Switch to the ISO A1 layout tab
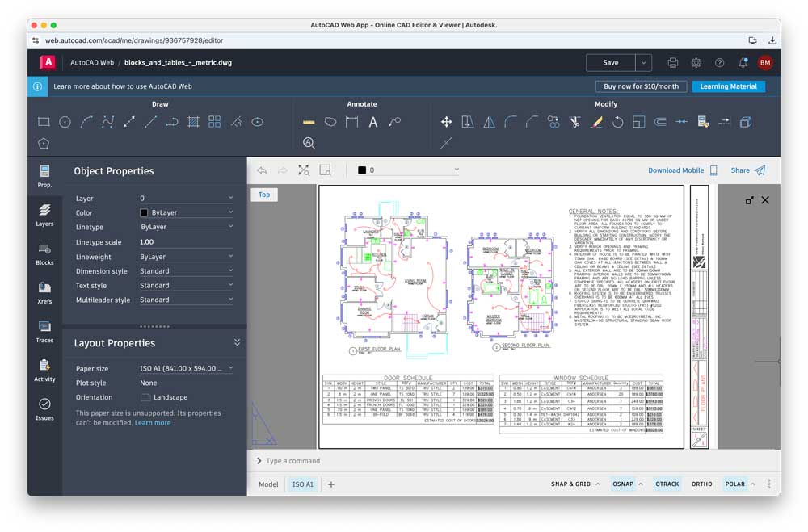This screenshot has width=808, height=532. (303, 484)
